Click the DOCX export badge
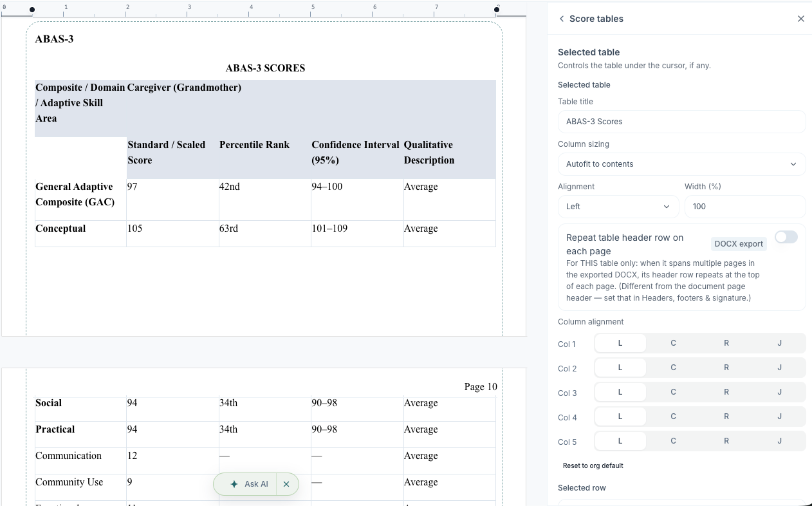812x506 pixels. point(739,243)
